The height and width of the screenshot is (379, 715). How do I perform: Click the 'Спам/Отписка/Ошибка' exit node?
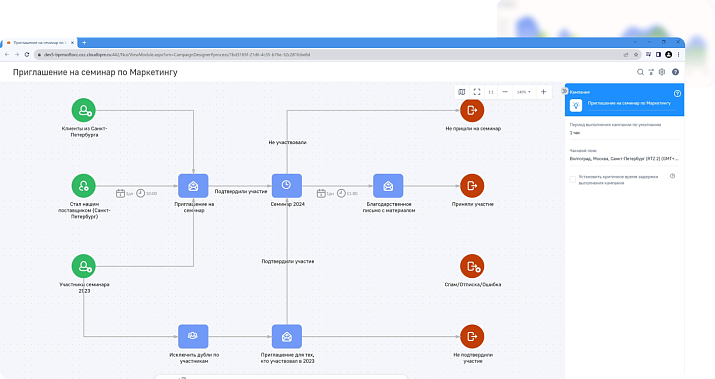472,266
